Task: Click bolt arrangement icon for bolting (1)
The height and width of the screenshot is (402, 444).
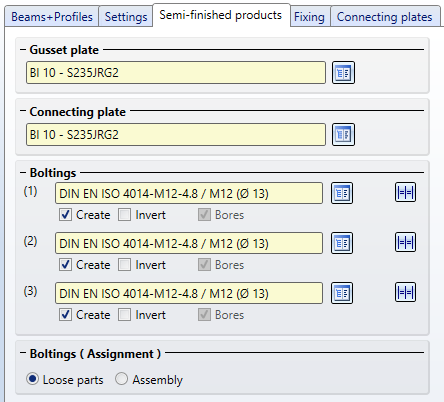Action: 405,192
